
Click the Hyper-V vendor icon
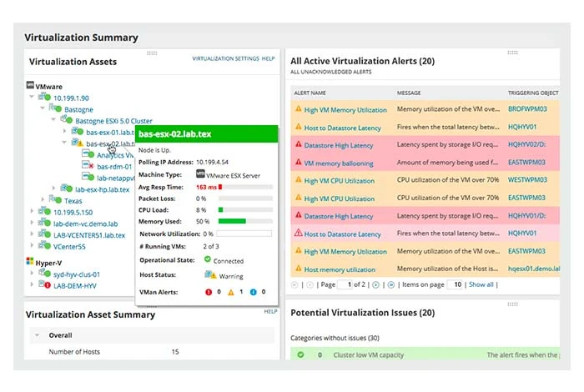(x=30, y=261)
